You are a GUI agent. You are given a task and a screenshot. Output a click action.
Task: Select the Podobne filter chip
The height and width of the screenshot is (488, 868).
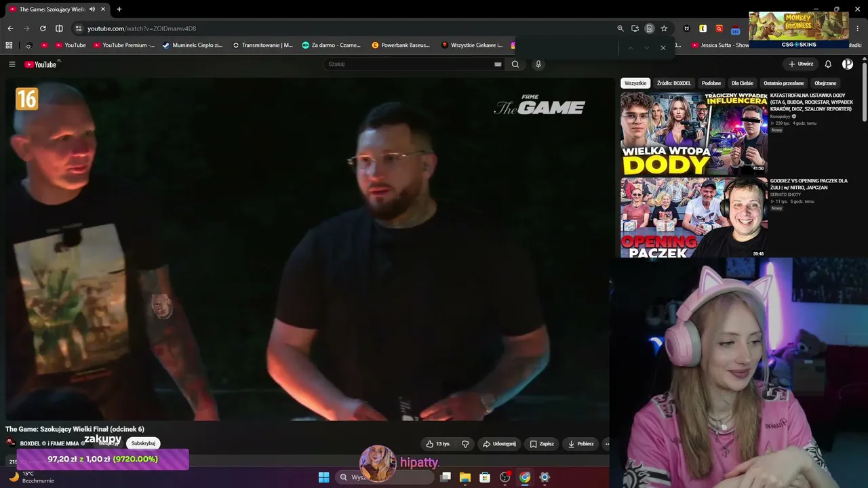[x=711, y=83]
